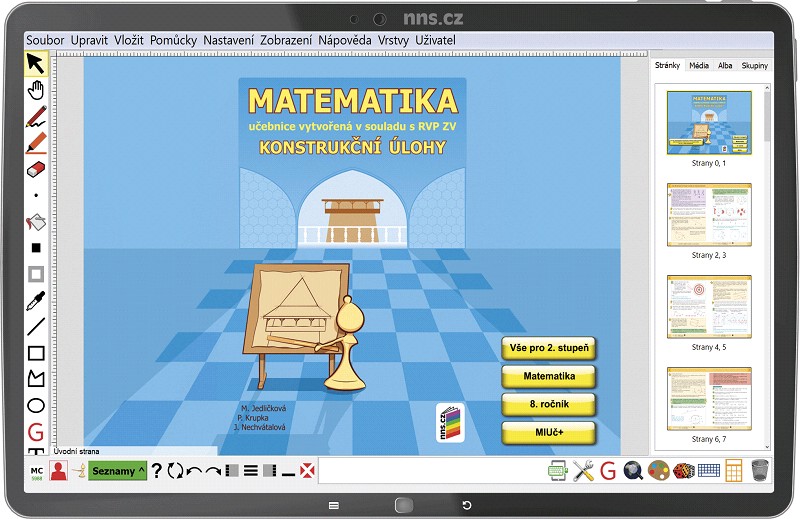This screenshot has height=519, width=800.
Task: Select the rectangle shape tool
Action: pyautogui.click(x=36, y=353)
